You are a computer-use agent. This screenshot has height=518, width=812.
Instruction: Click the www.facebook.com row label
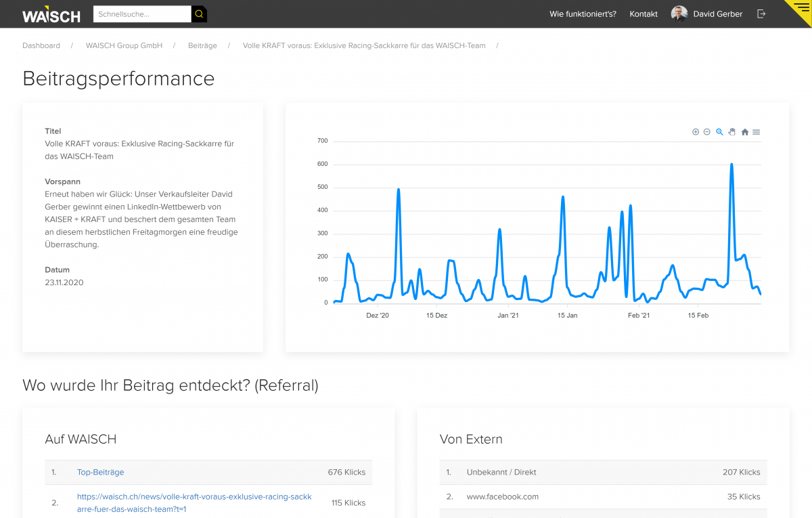[x=503, y=496]
